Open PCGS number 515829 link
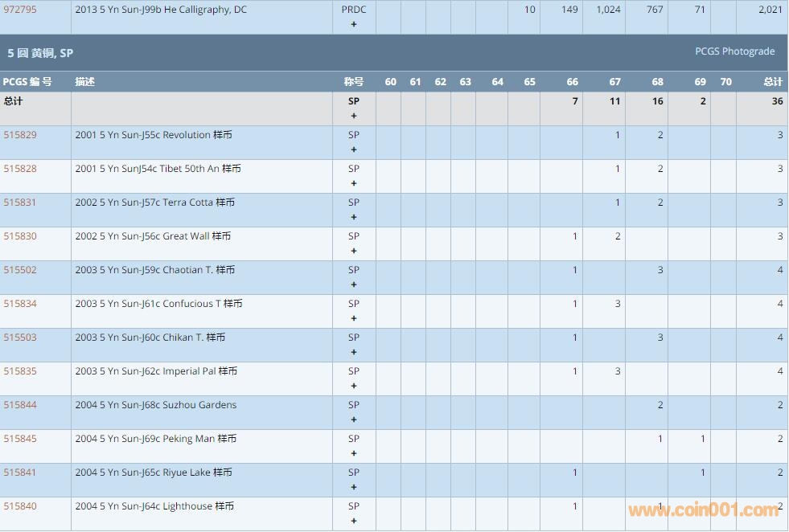The height and width of the screenshot is (532, 789). (x=20, y=135)
